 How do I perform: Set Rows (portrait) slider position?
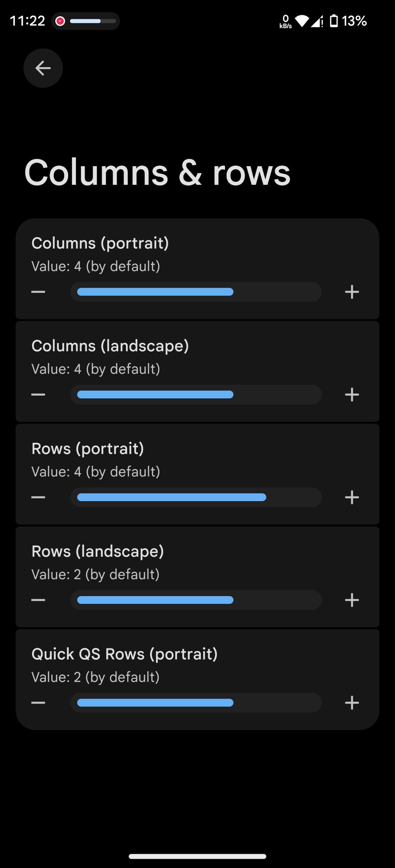coord(196,497)
